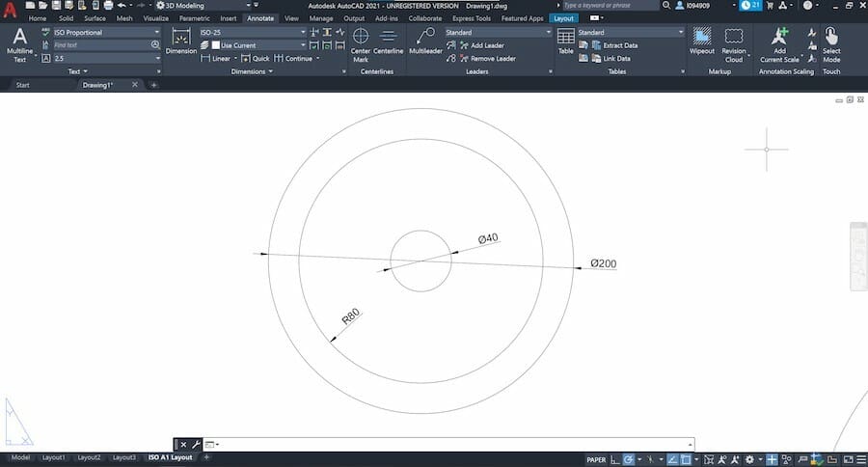Open the status bar customization hamburger menu
868x467 pixels.
pyautogui.click(x=861, y=459)
